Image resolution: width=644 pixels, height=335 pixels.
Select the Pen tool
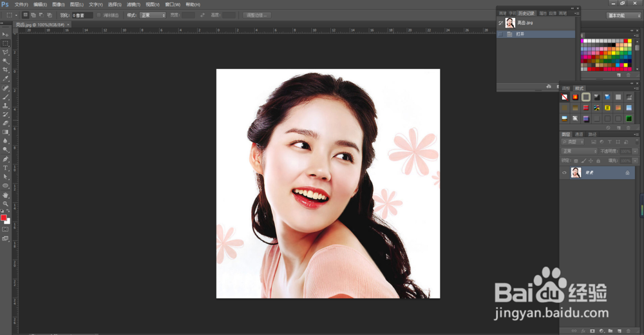pyautogui.click(x=5, y=159)
